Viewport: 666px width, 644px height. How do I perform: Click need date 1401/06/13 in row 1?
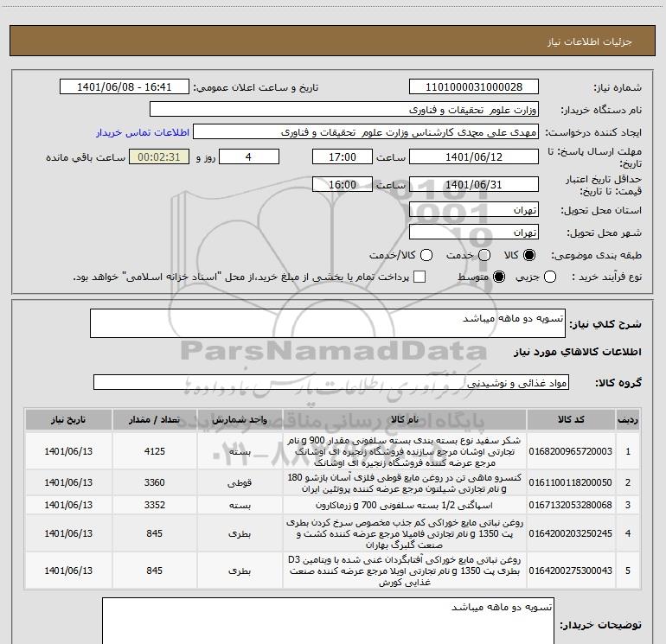pyautogui.click(x=68, y=451)
